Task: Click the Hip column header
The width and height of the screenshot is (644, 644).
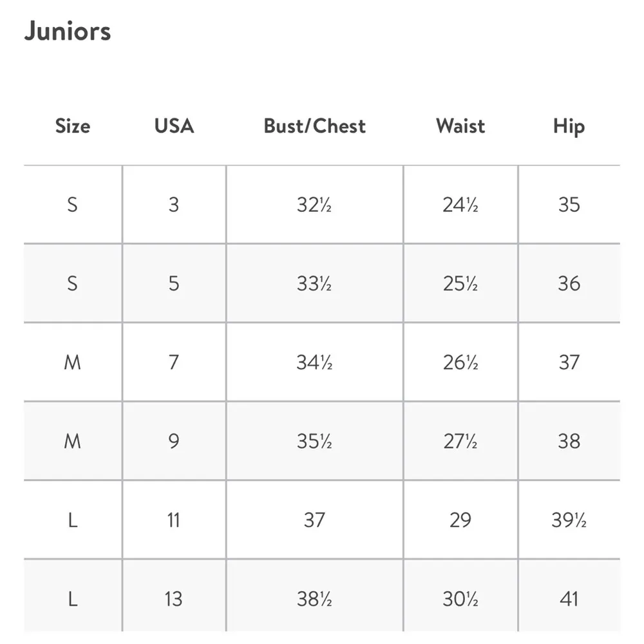Action: pyautogui.click(x=569, y=126)
